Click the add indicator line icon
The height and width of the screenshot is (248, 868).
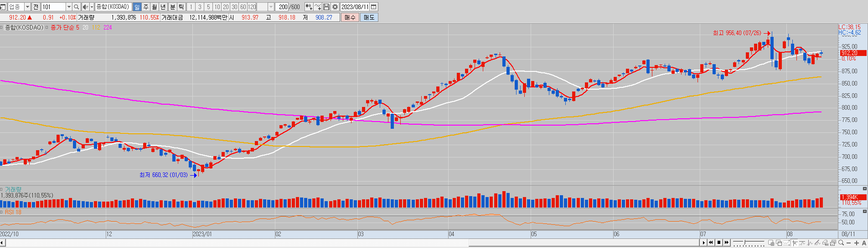pos(318,7)
